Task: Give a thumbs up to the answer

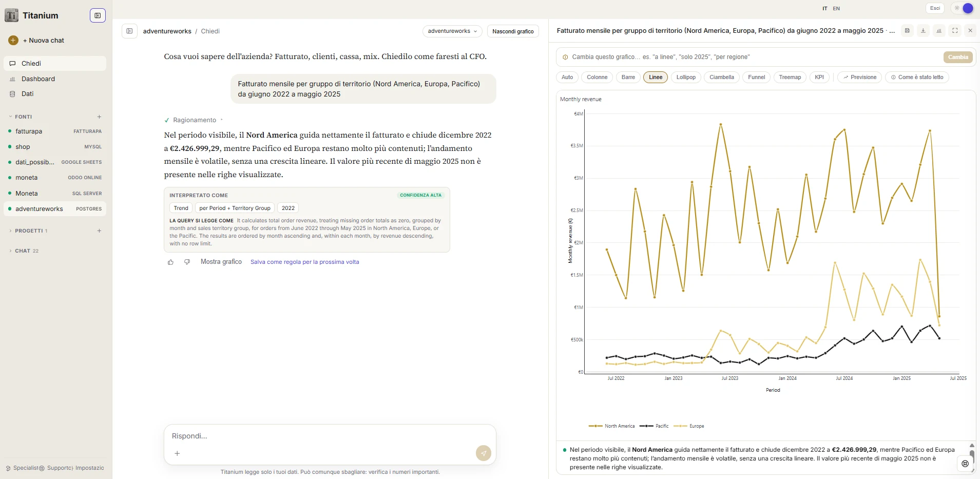Action: tap(170, 262)
